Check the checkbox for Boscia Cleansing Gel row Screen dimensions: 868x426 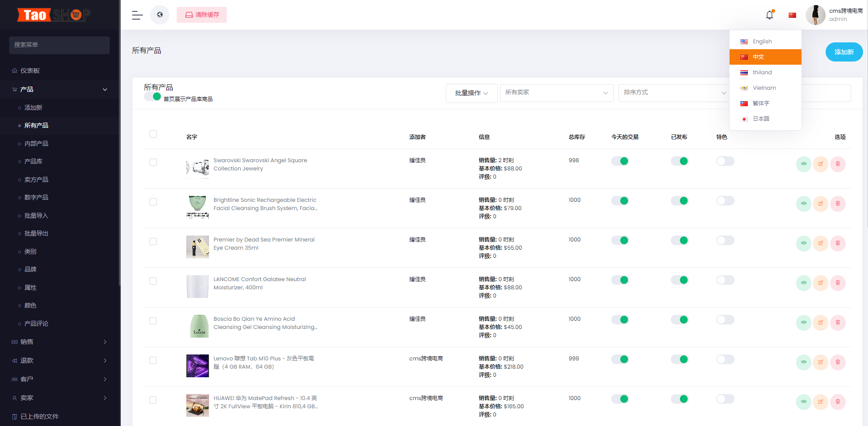(153, 321)
